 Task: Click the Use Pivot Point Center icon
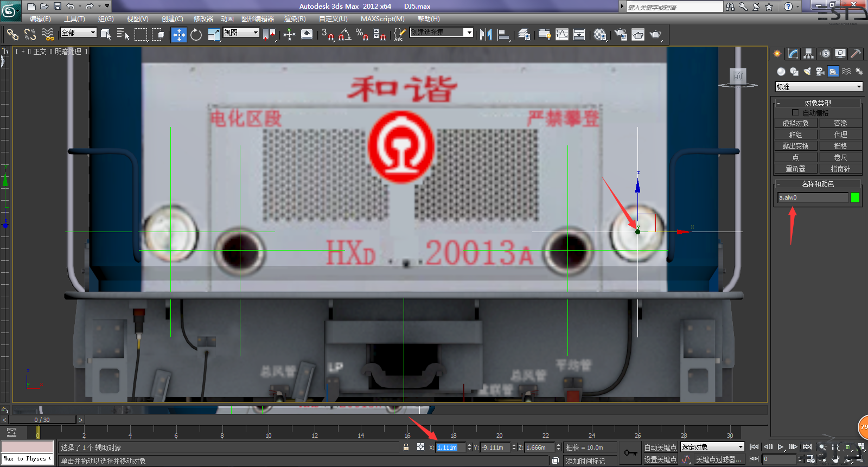[269, 34]
